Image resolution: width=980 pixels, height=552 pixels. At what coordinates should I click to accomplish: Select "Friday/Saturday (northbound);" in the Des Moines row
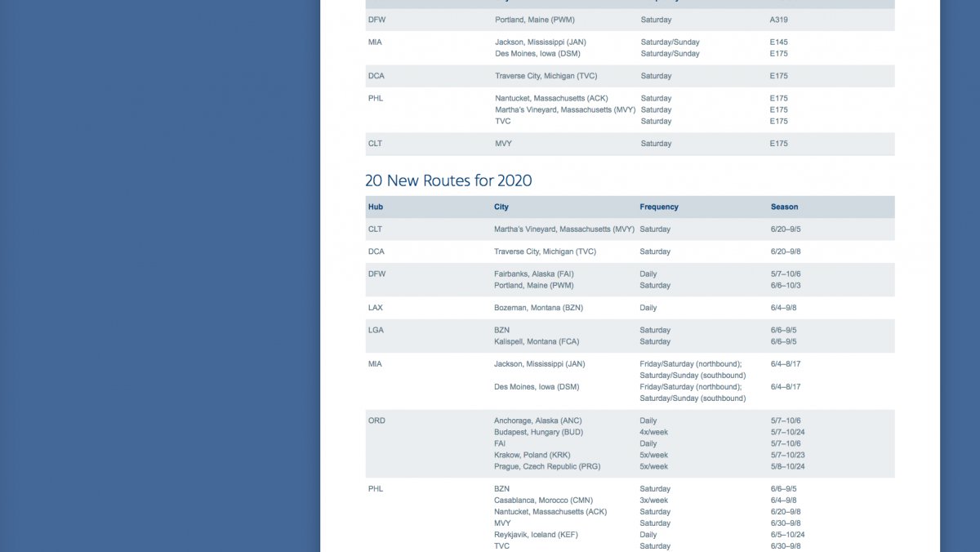click(691, 387)
